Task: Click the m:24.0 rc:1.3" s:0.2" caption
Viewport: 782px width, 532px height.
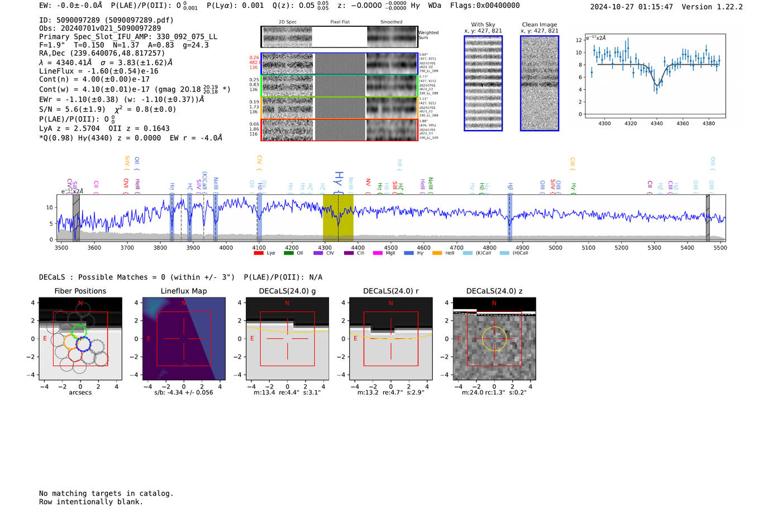Action: point(494,392)
